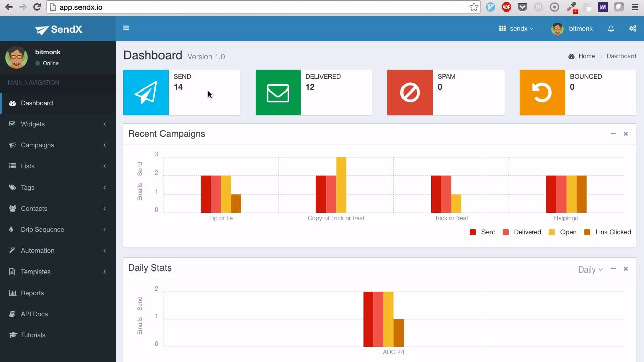Open the sendx account switcher dropdown

[x=516, y=29]
